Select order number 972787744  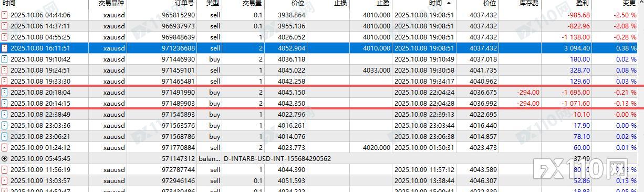click(179, 169)
